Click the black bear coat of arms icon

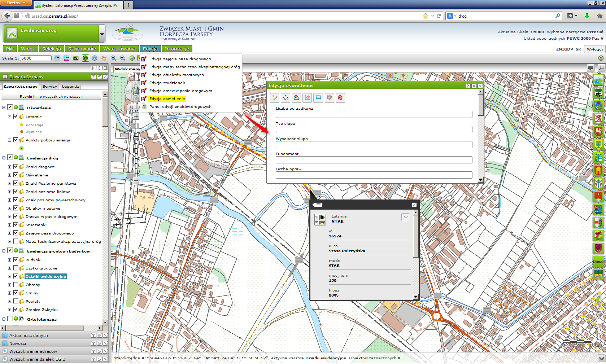pyautogui.click(x=598, y=92)
